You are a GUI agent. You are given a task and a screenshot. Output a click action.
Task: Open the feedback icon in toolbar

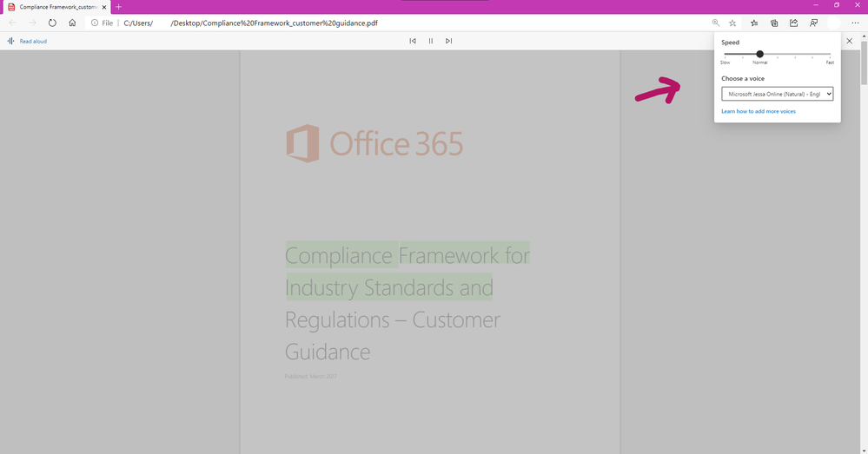coord(814,23)
